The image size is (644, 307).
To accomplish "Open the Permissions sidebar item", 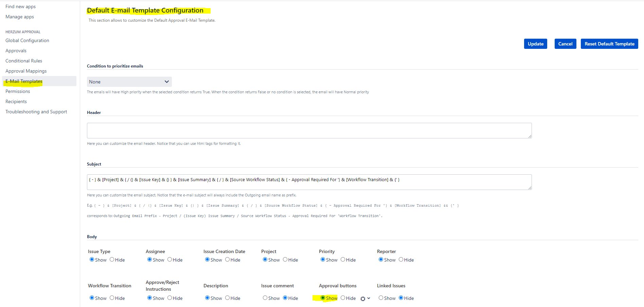I will tap(18, 91).
